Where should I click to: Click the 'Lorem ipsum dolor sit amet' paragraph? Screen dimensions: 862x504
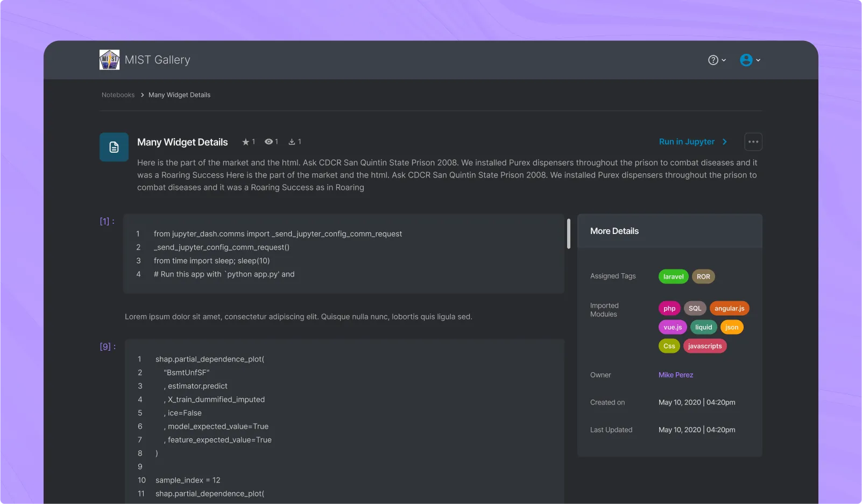click(299, 317)
